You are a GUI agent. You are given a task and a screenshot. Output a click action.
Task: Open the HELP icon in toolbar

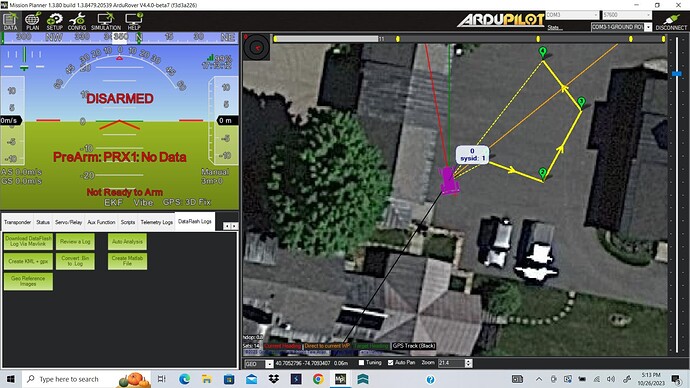(134, 21)
